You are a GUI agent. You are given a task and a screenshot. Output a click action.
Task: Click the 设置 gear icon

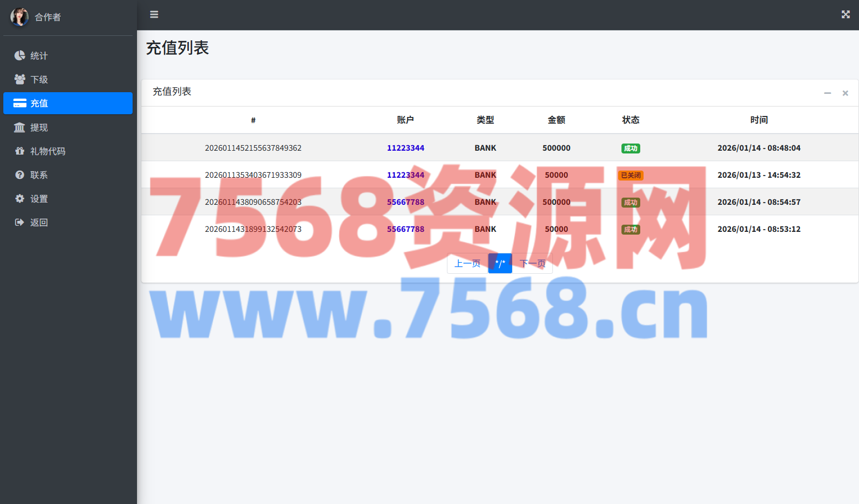(20, 199)
